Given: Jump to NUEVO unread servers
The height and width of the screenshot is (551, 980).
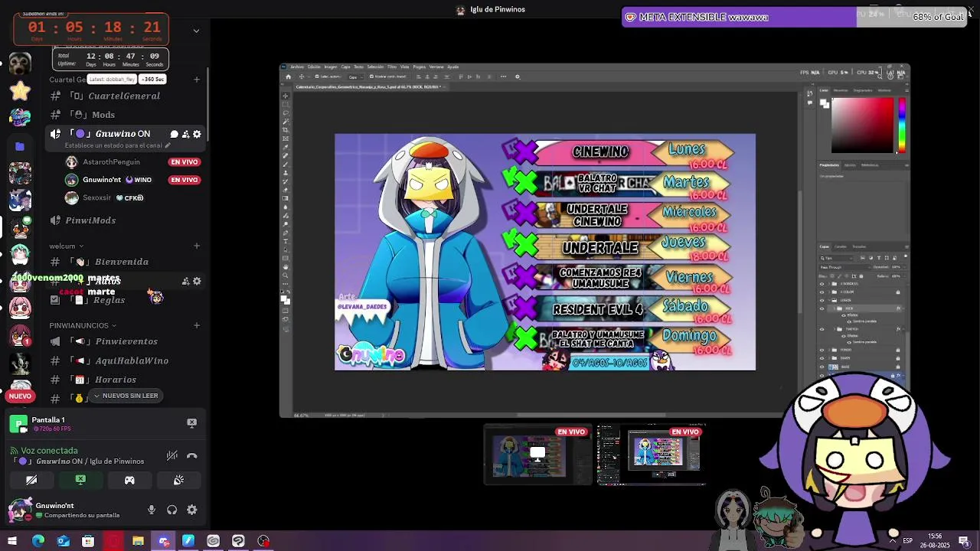Looking at the screenshot, I should 20,396.
